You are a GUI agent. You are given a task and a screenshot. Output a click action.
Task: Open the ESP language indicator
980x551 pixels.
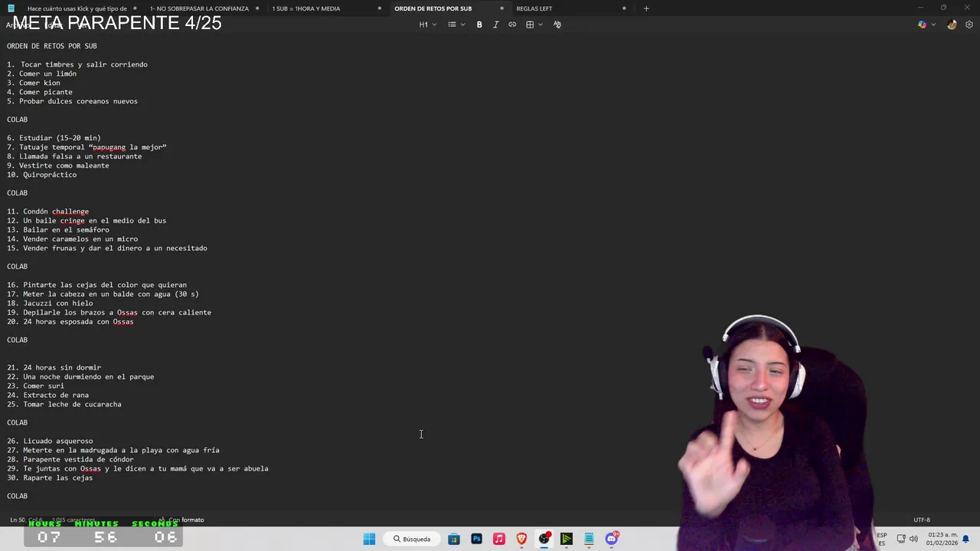[x=882, y=539]
